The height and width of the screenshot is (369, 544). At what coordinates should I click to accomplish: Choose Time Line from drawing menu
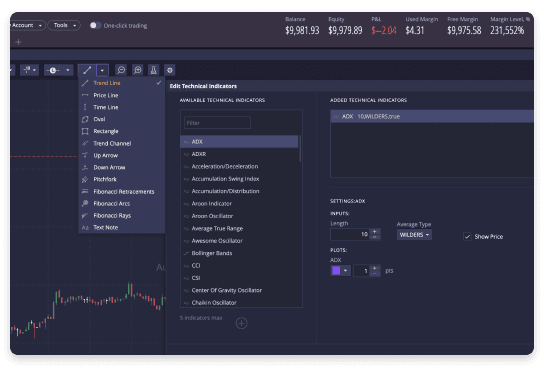click(121, 107)
